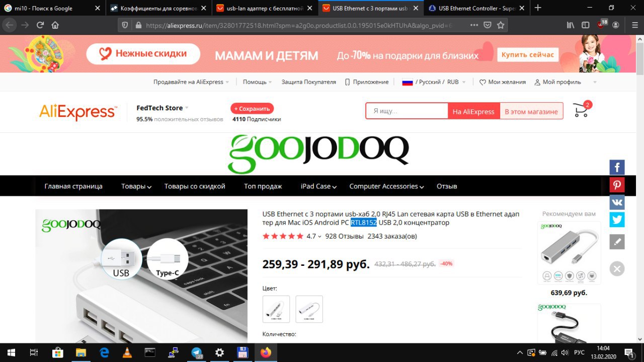This screenshot has height=362, width=644.
Task: Switch to usb-lan адаптер tab
Action: [265, 8]
